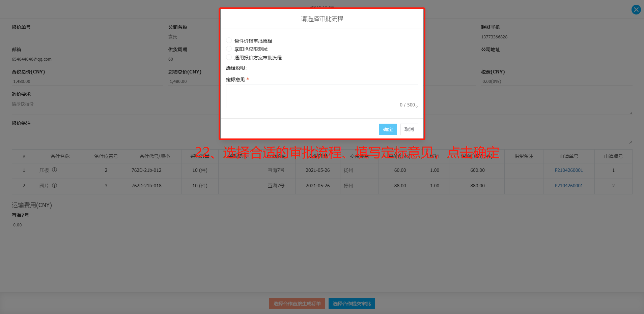
Task: Click total 880.00 cell
Action: (477, 186)
